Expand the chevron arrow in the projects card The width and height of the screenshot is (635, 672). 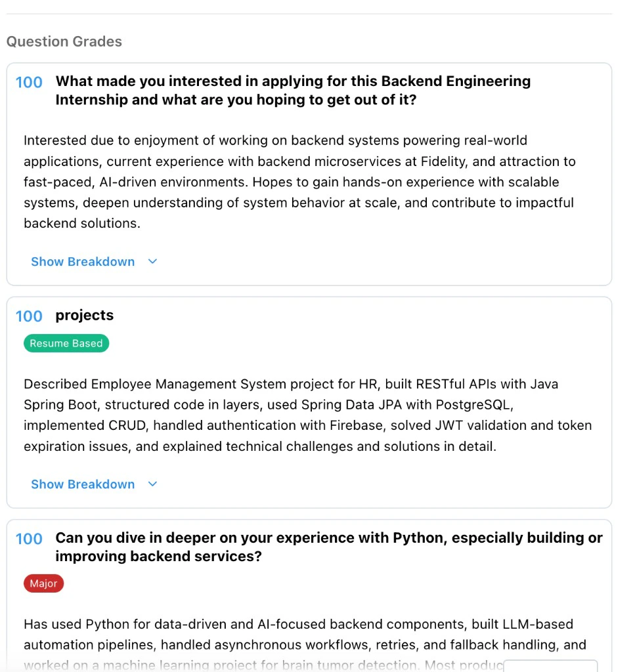(x=152, y=484)
